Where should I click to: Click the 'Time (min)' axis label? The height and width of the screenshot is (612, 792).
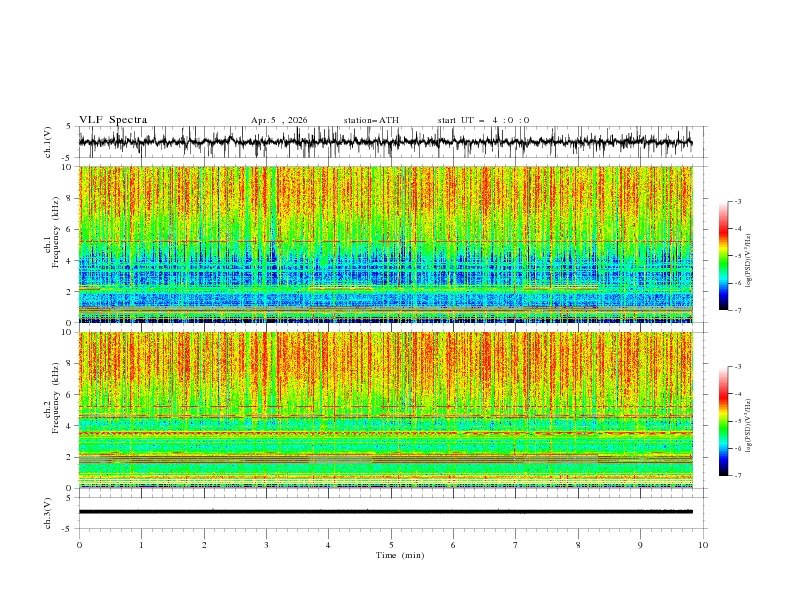(400, 555)
